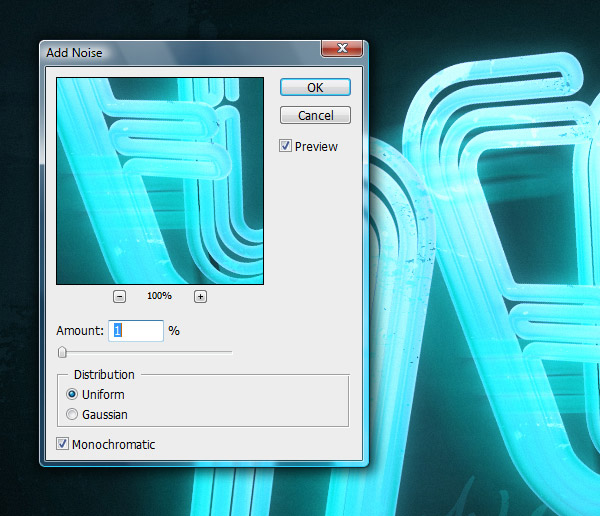
Task: Click the 100% zoom level text
Action: [159, 296]
